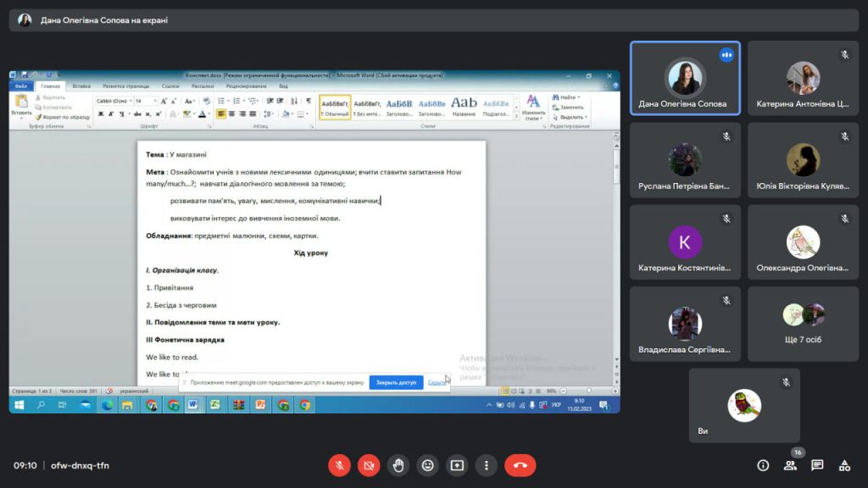Turn on the camera in the call bar
Viewport: 868px width, 488px height.
tap(369, 465)
